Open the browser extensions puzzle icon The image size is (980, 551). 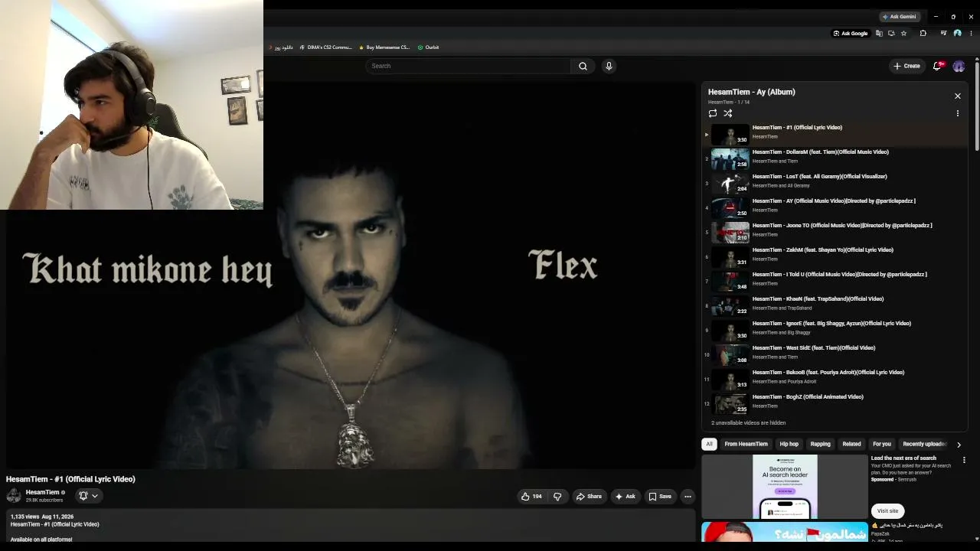point(923,34)
